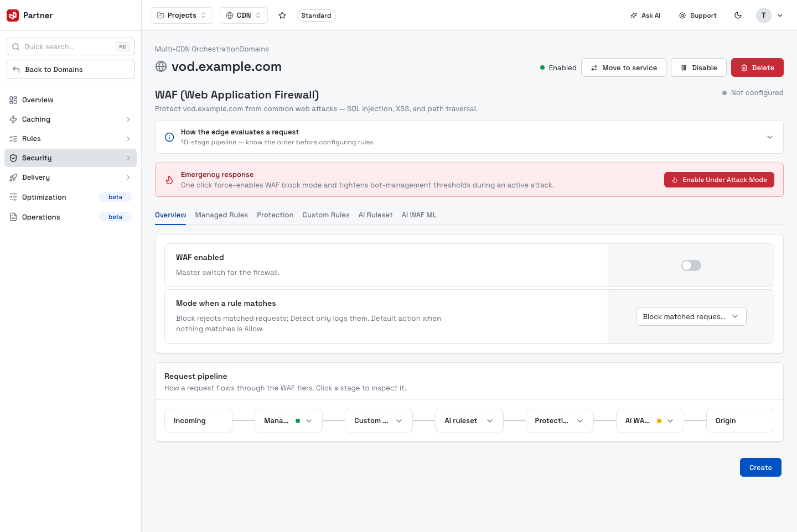Click the Incoming pipeline stage

coord(198,421)
